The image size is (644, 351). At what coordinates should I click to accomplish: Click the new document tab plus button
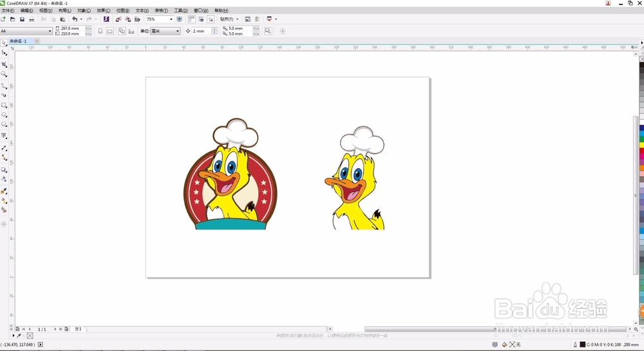tap(37, 41)
